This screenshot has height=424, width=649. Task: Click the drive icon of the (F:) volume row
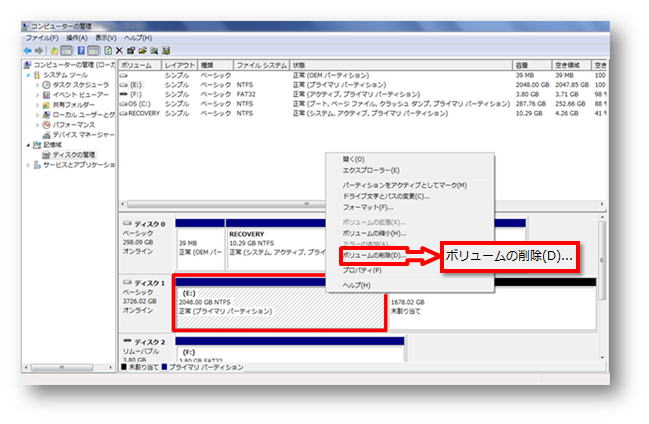[124, 94]
